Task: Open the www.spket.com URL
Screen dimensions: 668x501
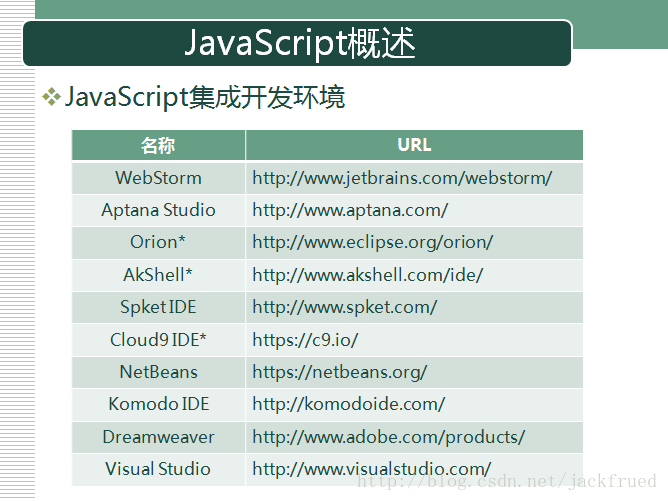Action: coord(345,307)
